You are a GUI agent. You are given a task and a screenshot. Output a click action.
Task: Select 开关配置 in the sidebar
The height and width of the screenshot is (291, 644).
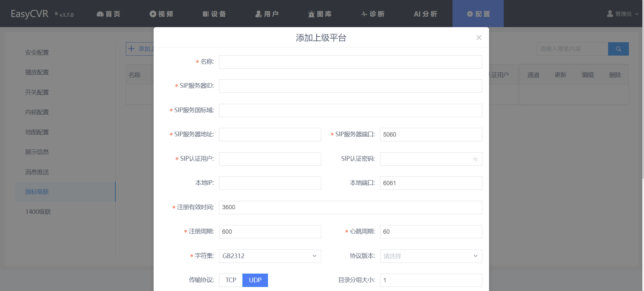65,92
